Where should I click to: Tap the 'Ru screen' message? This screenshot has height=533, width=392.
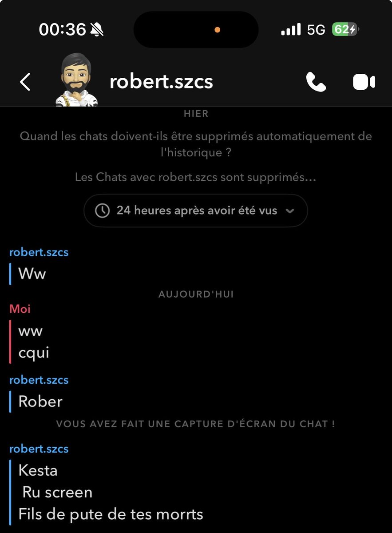pos(57,492)
